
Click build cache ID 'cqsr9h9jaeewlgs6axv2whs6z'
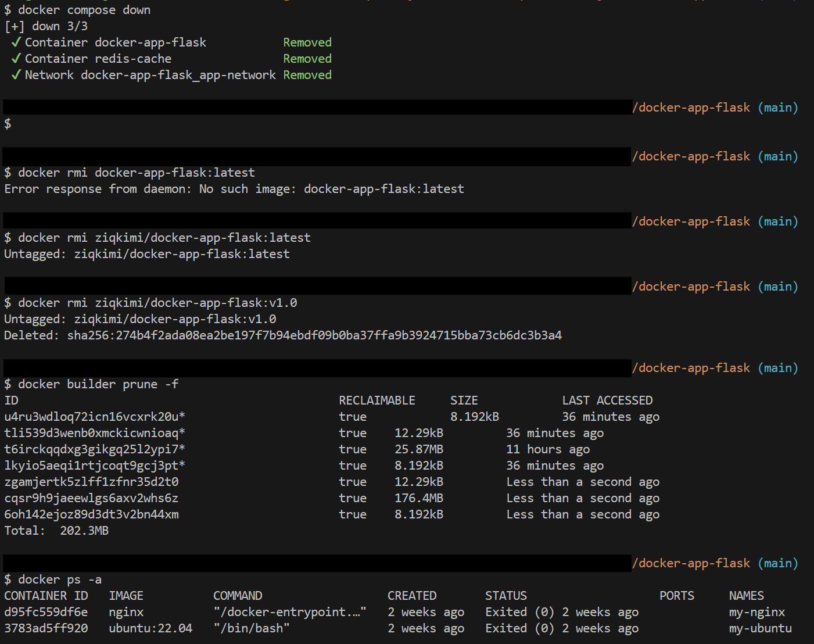click(91, 498)
